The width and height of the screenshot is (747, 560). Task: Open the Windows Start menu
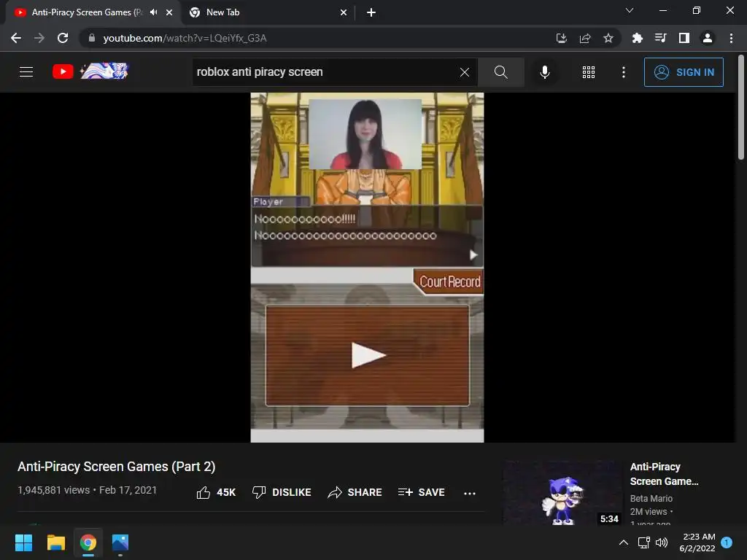click(24, 542)
